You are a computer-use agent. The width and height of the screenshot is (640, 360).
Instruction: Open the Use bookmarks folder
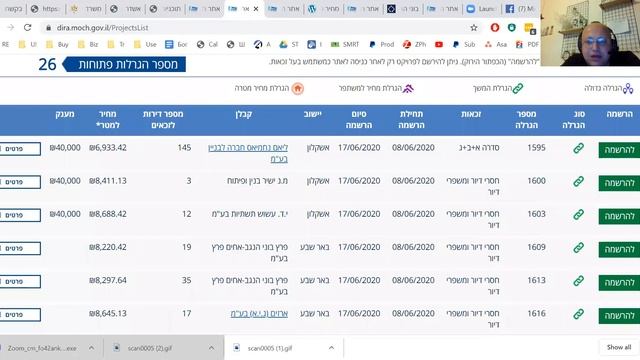coord(145,44)
